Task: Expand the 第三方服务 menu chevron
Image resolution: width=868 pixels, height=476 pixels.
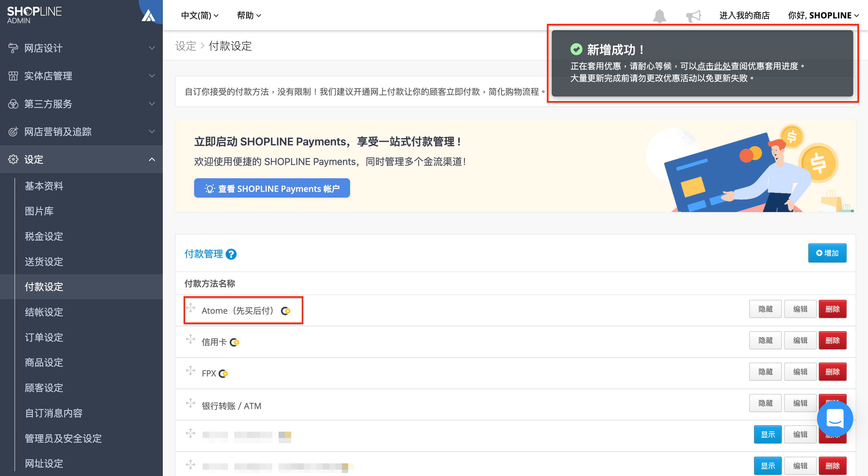Action: pos(152,104)
